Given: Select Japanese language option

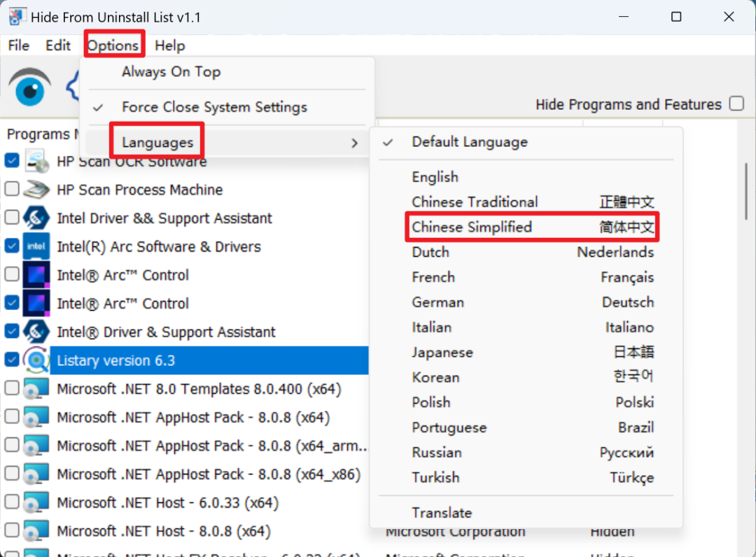Looking at the screenshot, I should [526, 352].
